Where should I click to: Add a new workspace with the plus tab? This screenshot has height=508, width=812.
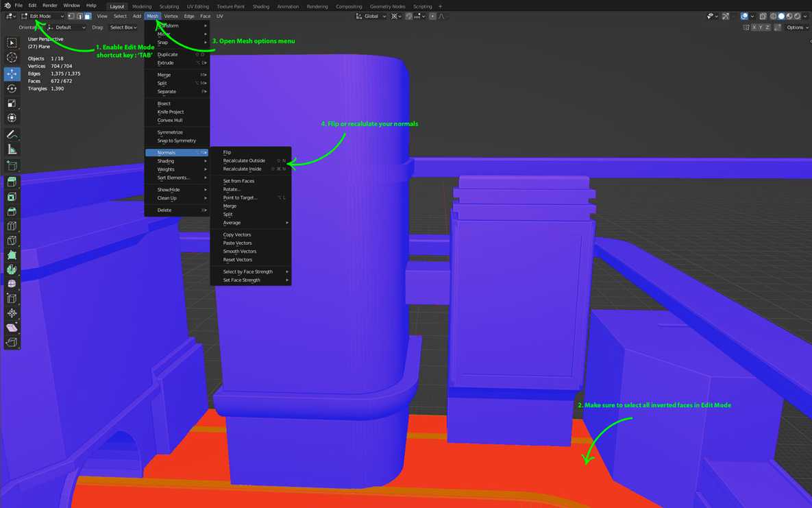click(440, 6)
